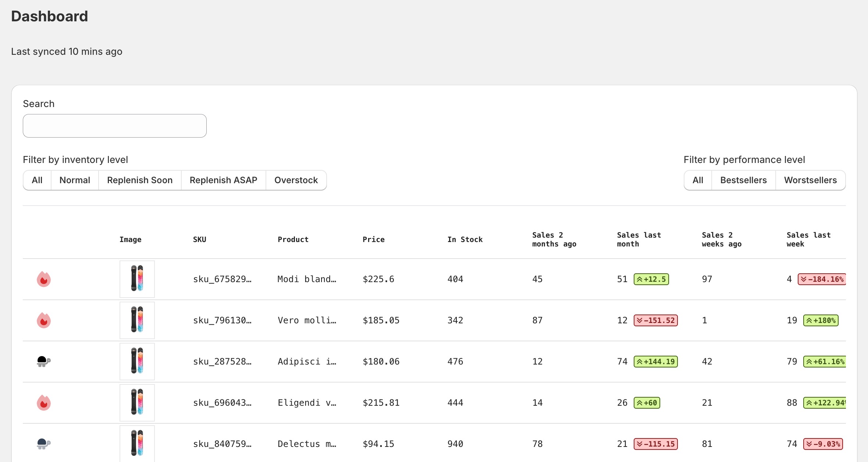Toggle the Overstock inventory filter
The width and height of the screenshot is (868, 462).
[296, 180]
